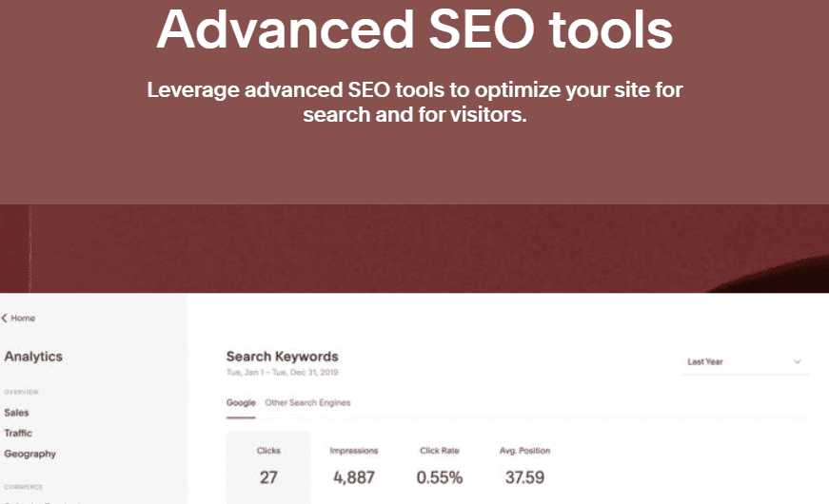The image size is (829, 504).
Task: Click the Leverage advanced SEO tools subtitle
Action: 414,104
